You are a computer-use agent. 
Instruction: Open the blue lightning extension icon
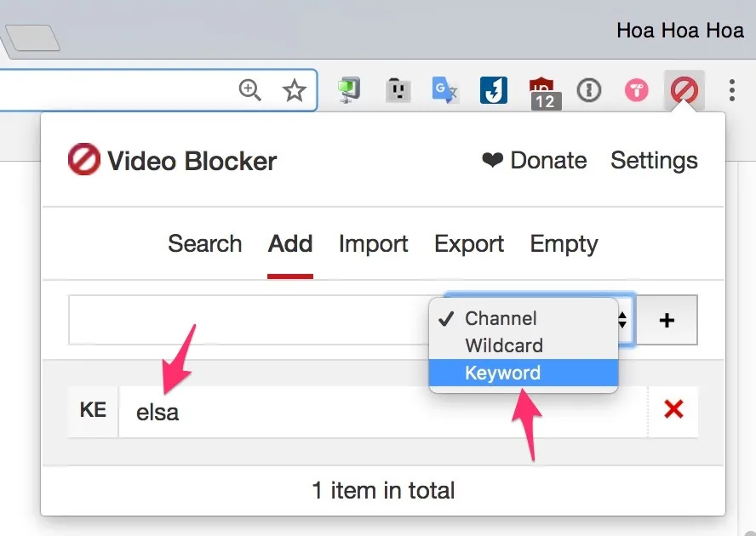494,90
